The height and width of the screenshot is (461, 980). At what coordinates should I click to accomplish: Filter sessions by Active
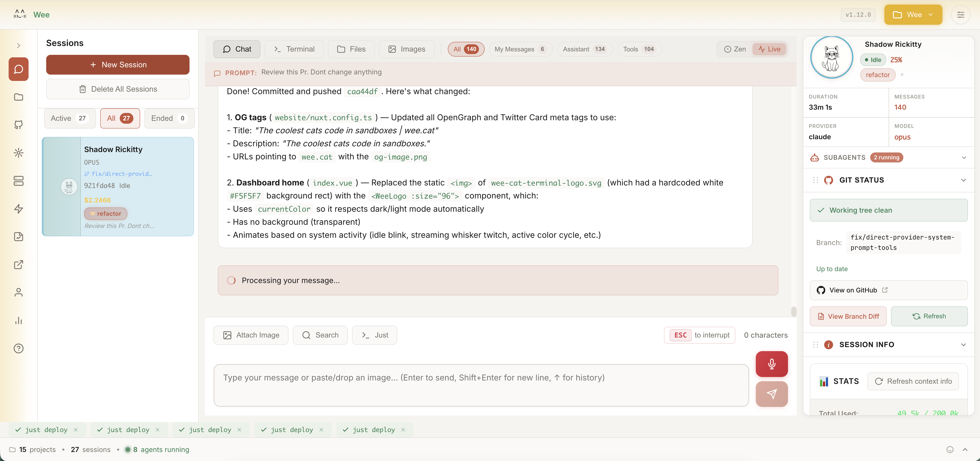[x=69, y=118]
